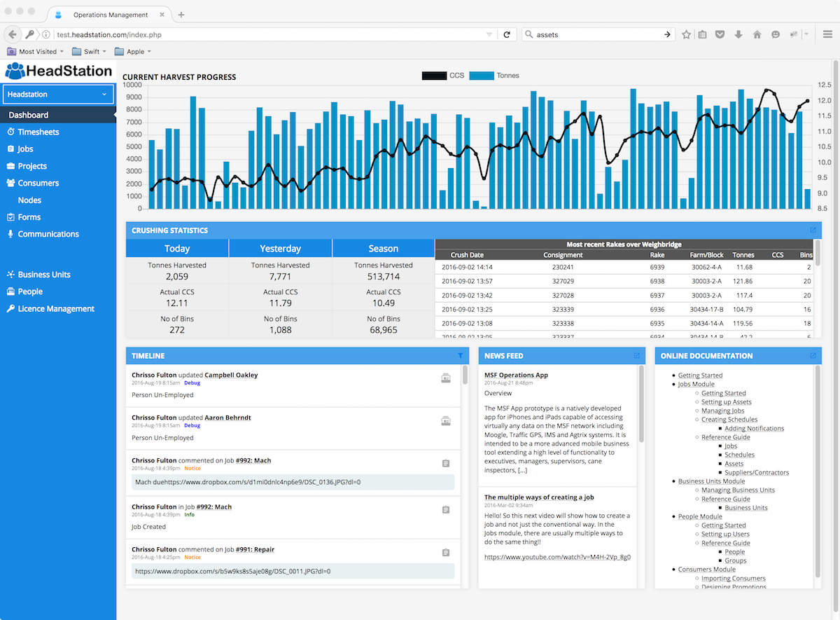This screenshot has width=840, height=620.
Task: Expand the Swift bookmarks folder
Action: tap(89, 51)
